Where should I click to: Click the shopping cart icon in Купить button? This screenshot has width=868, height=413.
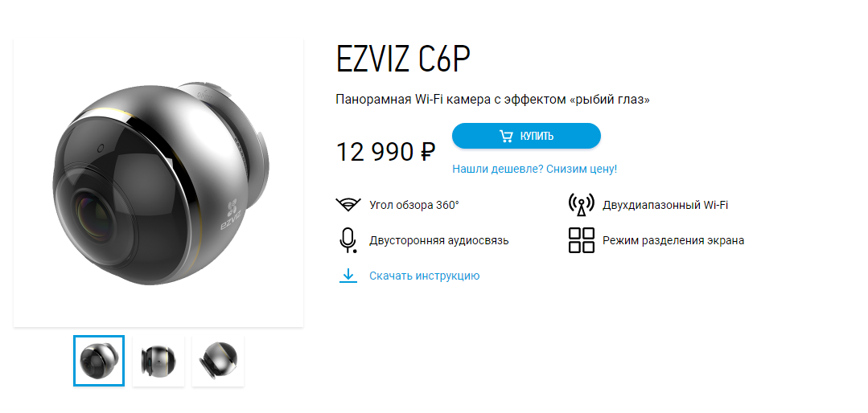pyautogui.click(x=506, y=136)
